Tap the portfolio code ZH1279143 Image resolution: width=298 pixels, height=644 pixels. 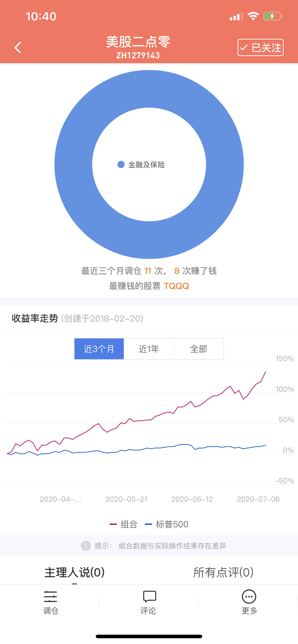coord(138,56)
